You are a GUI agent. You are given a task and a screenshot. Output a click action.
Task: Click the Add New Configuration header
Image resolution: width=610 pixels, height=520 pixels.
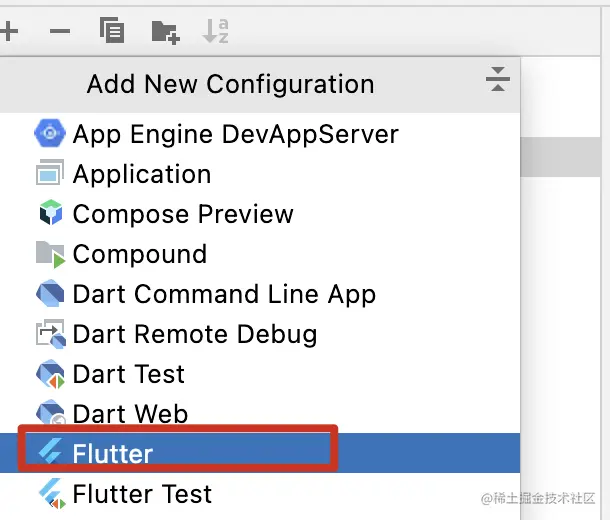[x=230, y=83]
